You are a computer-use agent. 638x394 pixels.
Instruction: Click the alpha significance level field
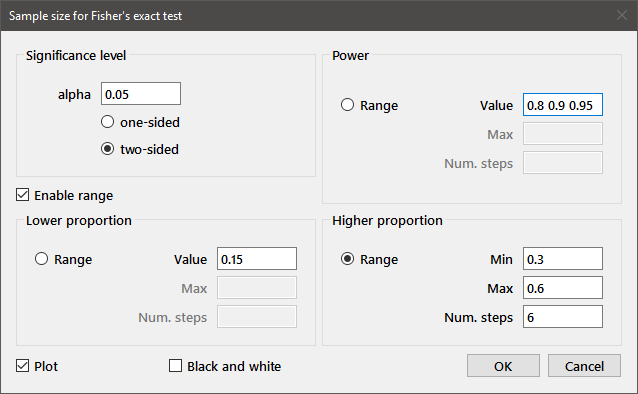[141, 94]
